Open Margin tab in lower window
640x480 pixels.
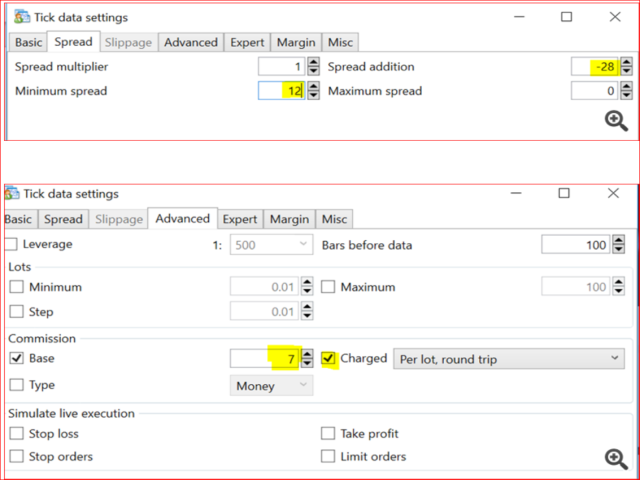[x=289, y=219]
